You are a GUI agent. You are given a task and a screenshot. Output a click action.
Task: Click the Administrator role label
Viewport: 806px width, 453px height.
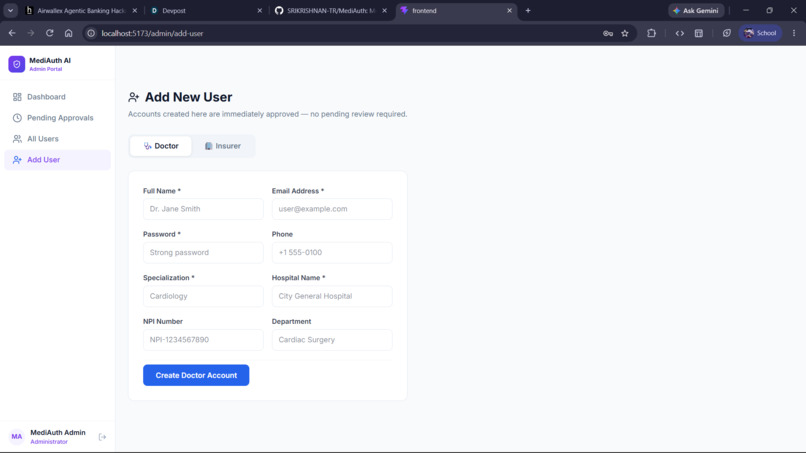pyautogui.click(x=49, y=442)
